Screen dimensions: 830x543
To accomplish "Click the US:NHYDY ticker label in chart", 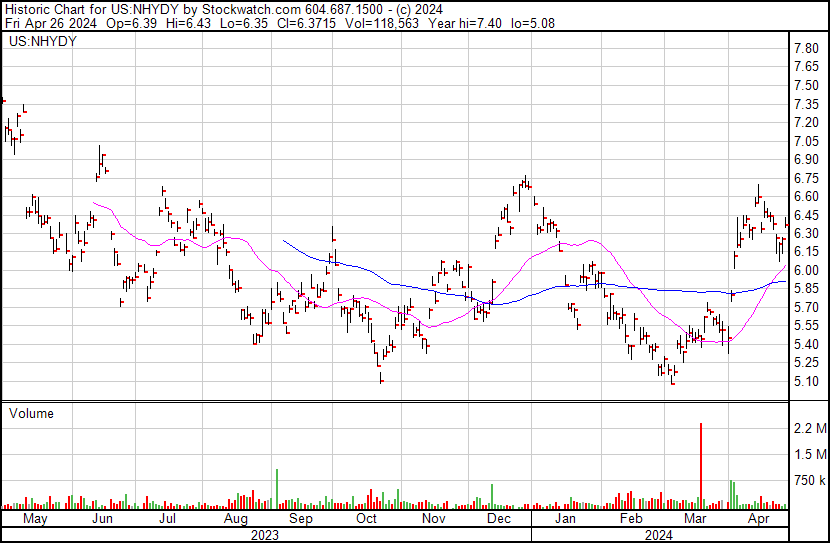I will pos(43,41).
